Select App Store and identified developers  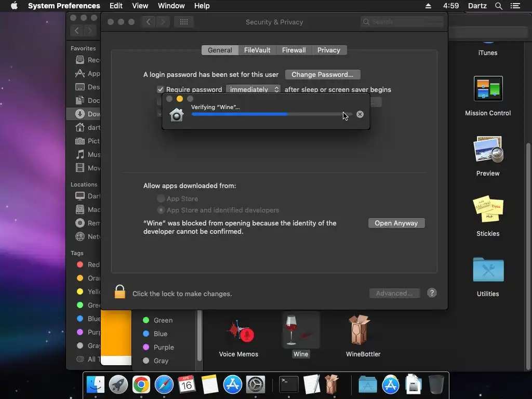click(161, 210)
